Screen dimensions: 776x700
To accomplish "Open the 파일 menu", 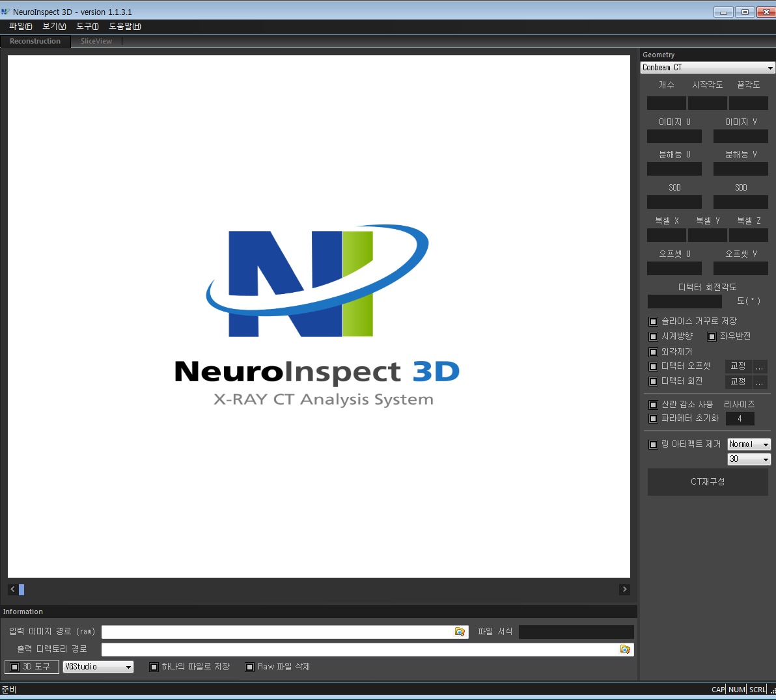I will pos(20,26).
